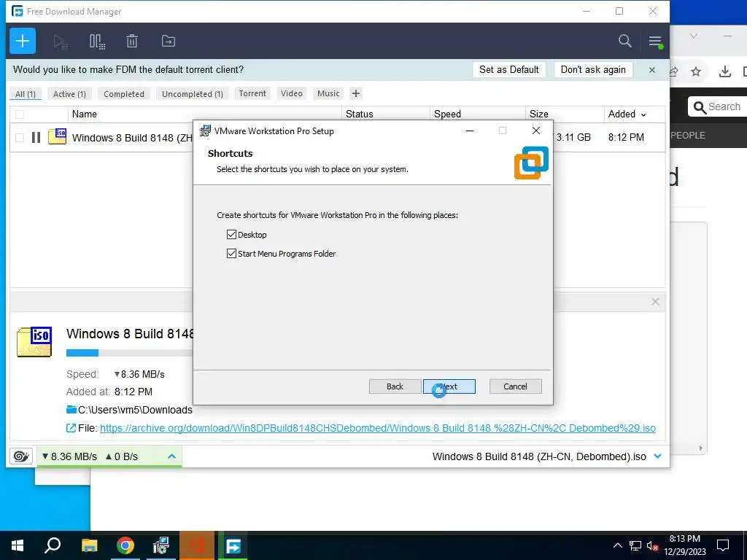The height and width of the screenshot is (560, 747).
Task: Click the browser share icon
Action: [x=673, y=71]
